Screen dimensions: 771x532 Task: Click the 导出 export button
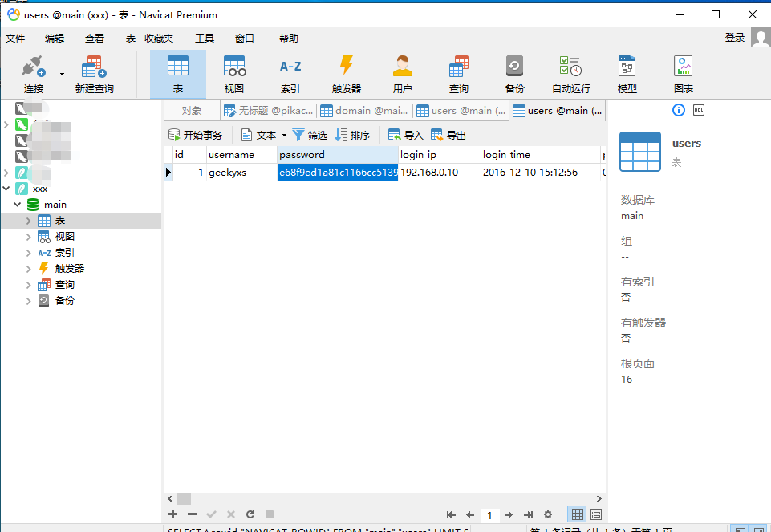tap(448, 136)
